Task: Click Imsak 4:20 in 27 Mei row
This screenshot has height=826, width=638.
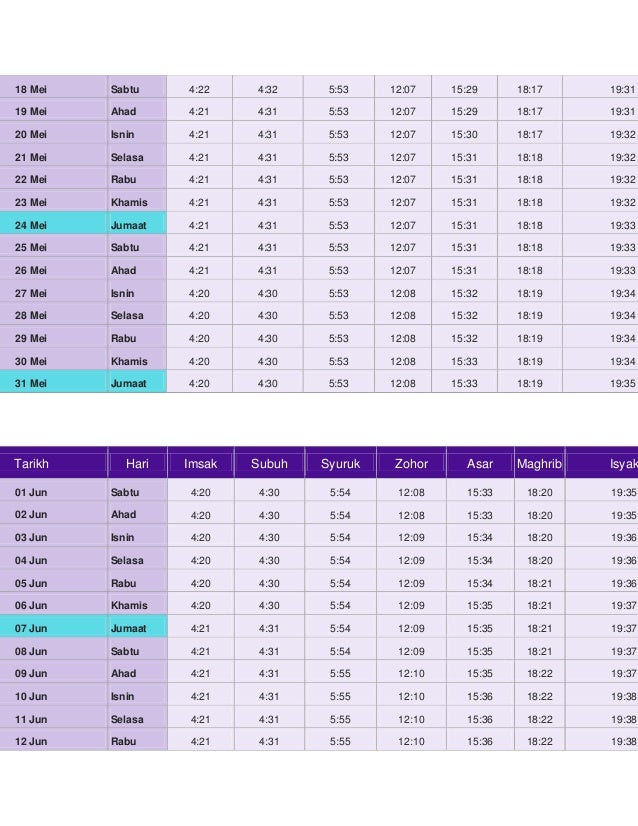Action: (x=199, y=293)
